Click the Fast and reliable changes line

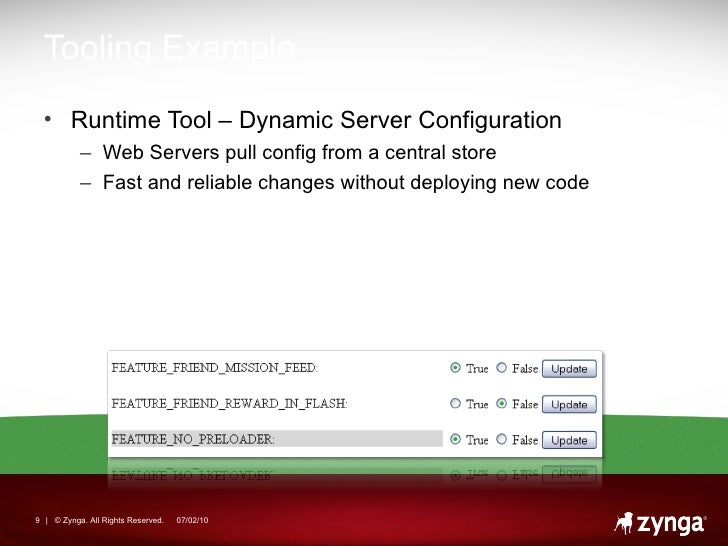[x=346, y=182]
